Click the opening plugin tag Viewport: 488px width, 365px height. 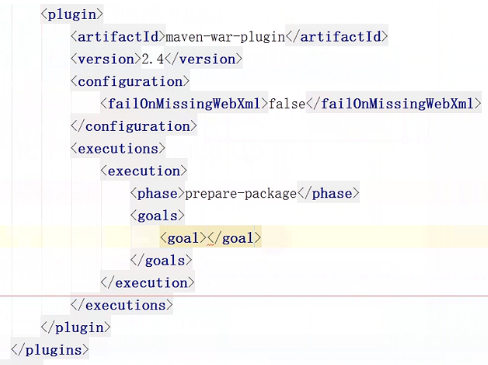pos(72,15)
